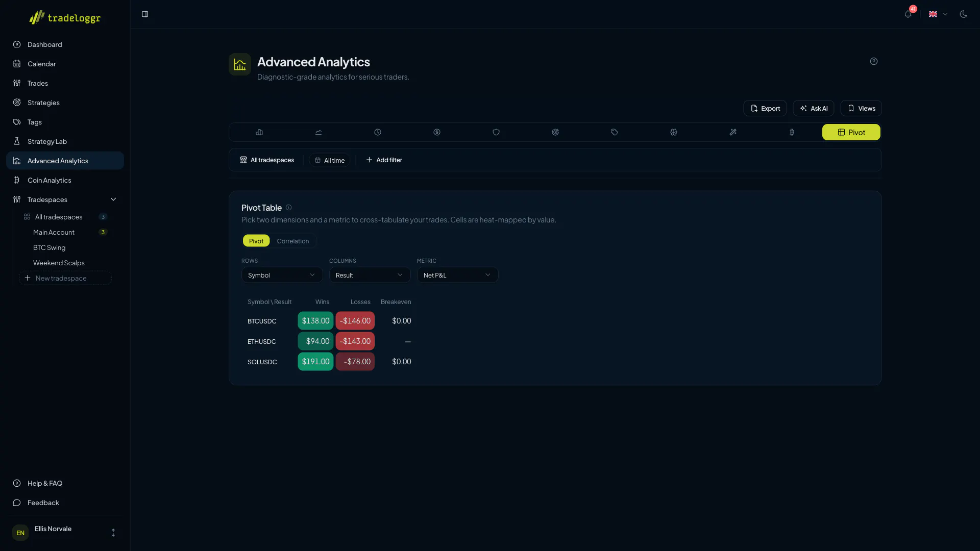Select the shield risk tab icon
Viewport: 980px width, 551px height.
(x=496, y=132)
